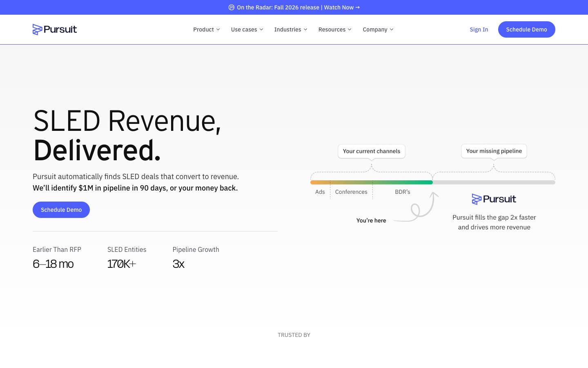Click the '6–18 mo' statistic value

pyautogui.click(x=53, y=264)
